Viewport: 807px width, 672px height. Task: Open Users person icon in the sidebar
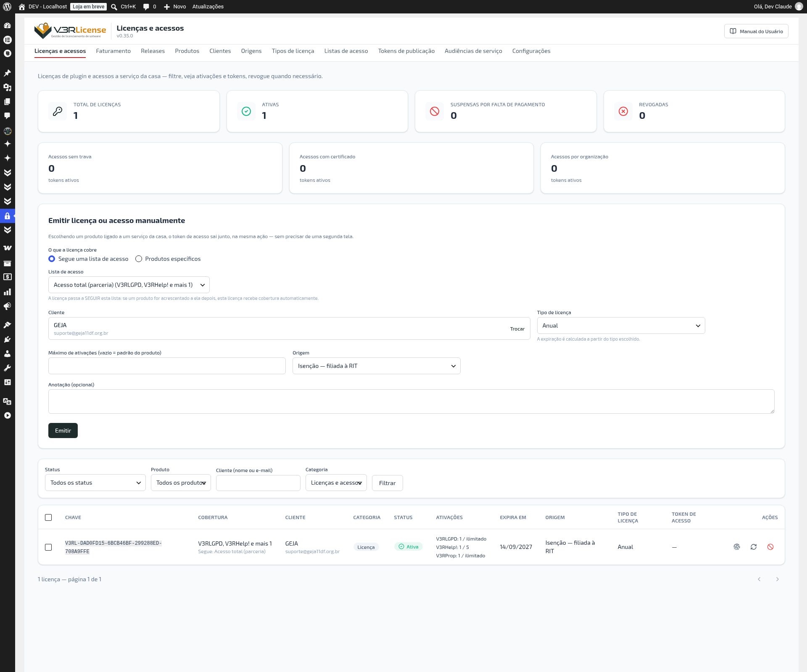click(7, 354)
